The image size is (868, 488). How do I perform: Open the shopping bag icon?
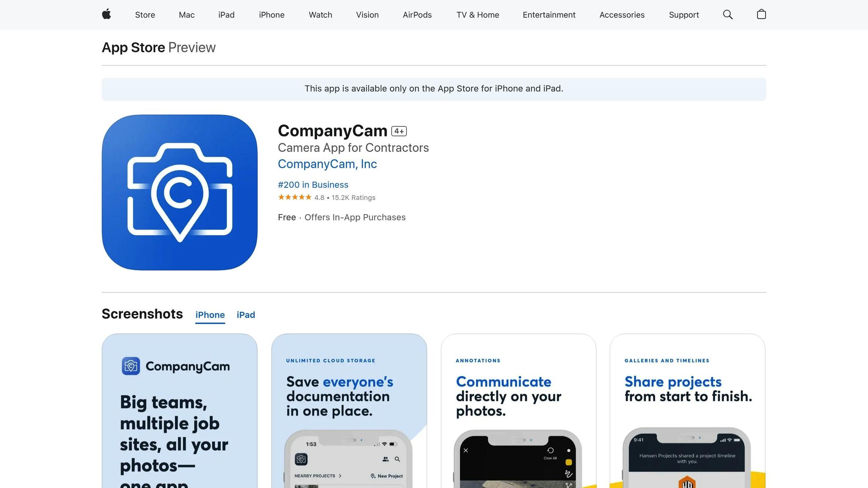[761, 14]
